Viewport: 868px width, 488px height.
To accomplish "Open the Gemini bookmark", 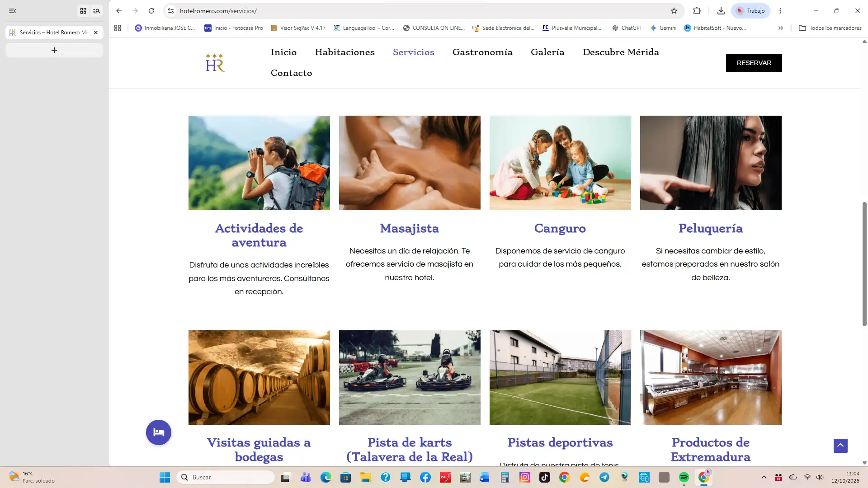I will pyautogui.click(x=663, y=28).
